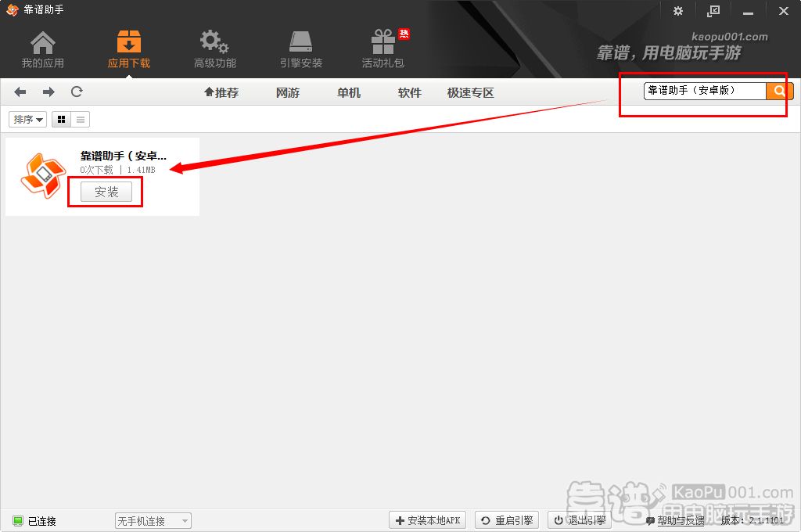
Task: Click the search input field
Action: (x=705, y=91)
